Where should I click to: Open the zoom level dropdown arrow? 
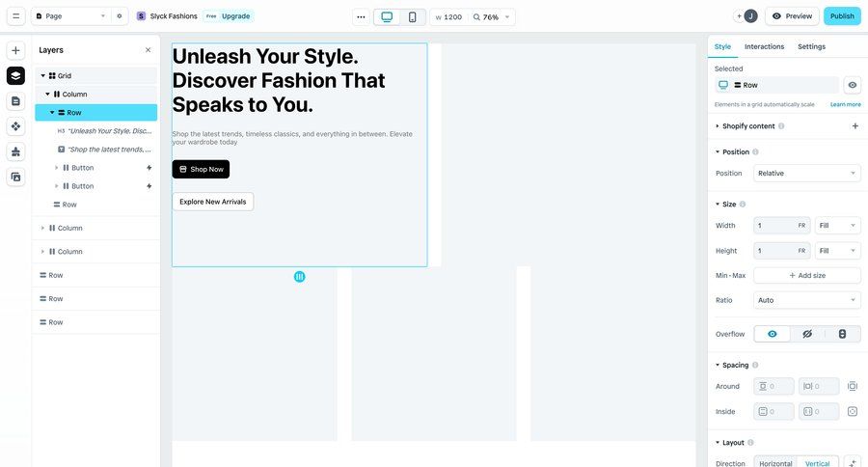pyautogui.click(x=507, y=17)
